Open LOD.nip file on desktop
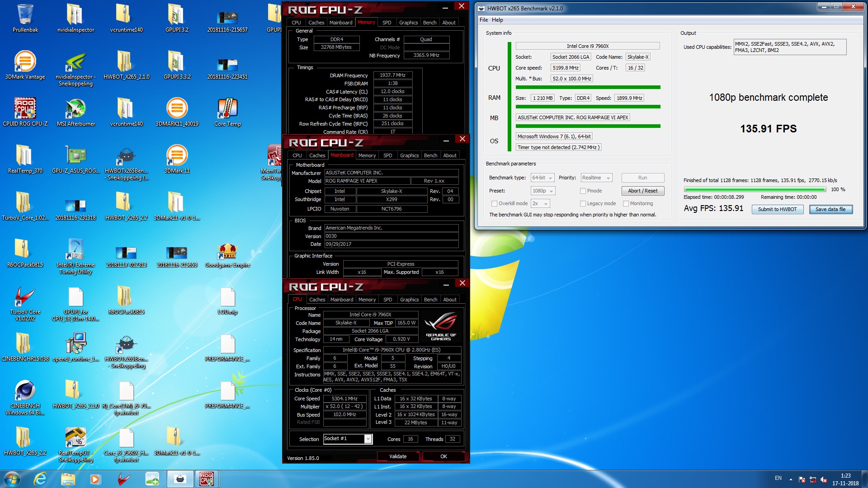The height and width of the screenshot is (488, 868). pos(227,300)
